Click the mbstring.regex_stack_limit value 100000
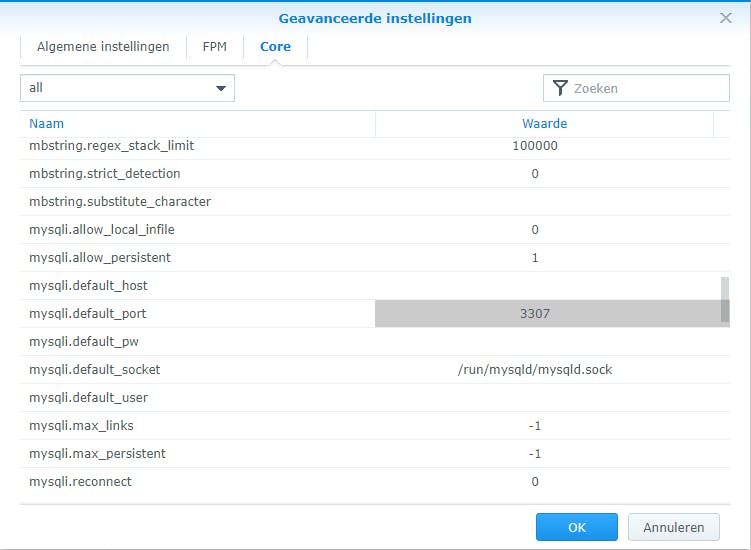Screen dimensions: 751x550 click(x=535, y=146)
